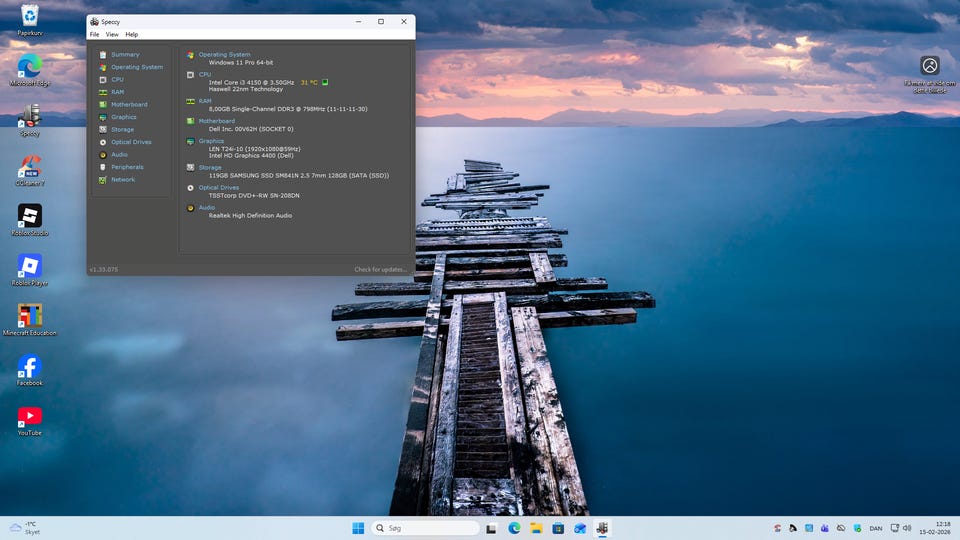Image resolution: width=960 pixels, height=540 pixels.
Task: Open the CPU section in Speccy sidebar
Action: (x=117, y=80)
